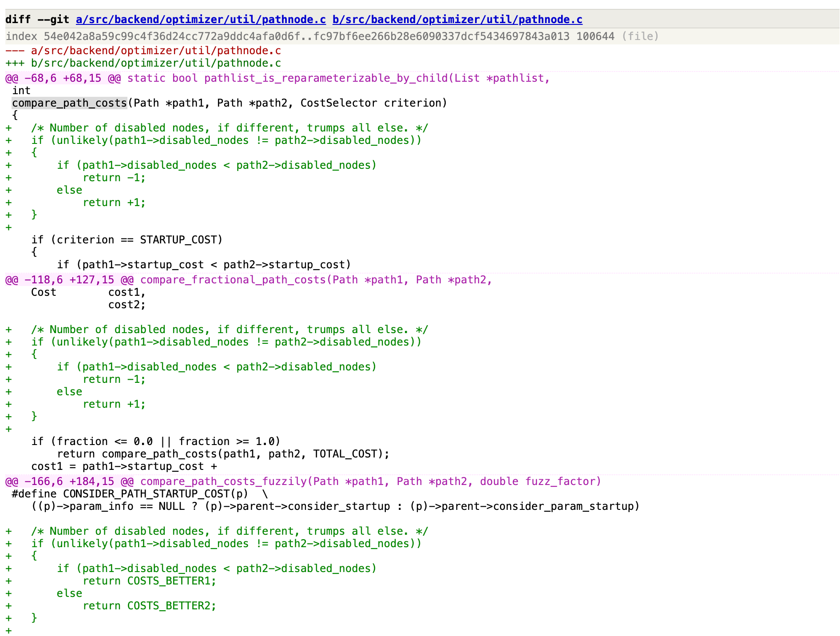Click the 'if (criterion == STARTUP_COST)' line
The width and height of the screenshot is (840, 636).
pos(127,240)
